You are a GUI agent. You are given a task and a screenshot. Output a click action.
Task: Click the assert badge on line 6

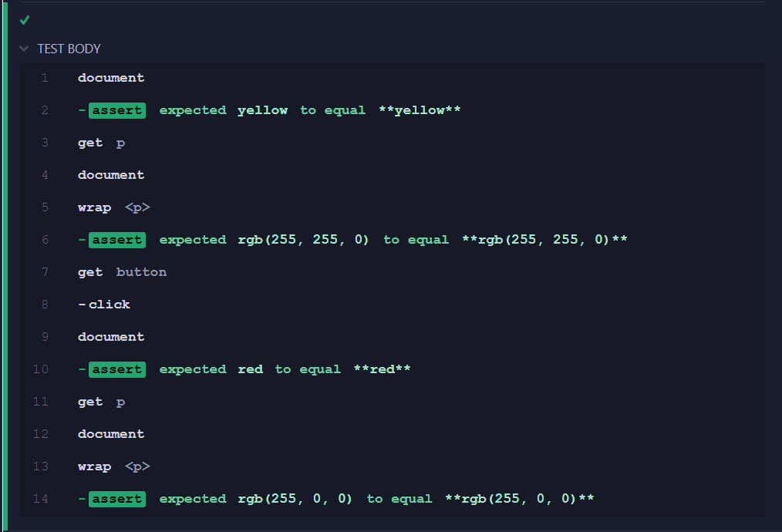pyautogui.click(x=116, y=239)
